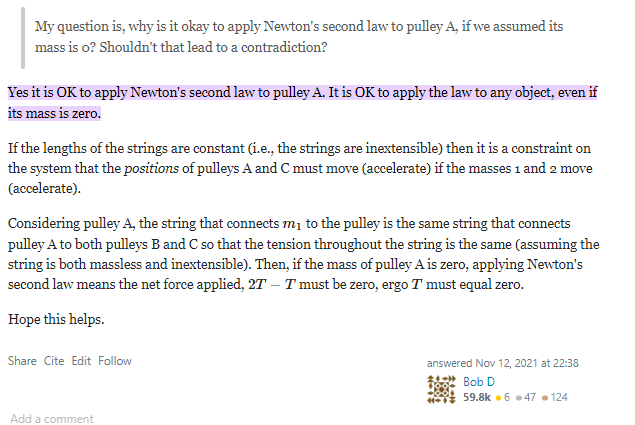This screenshot has width=635, height=425.
Task: Click the italic word 'positions'
Action: tap(151, 169)
